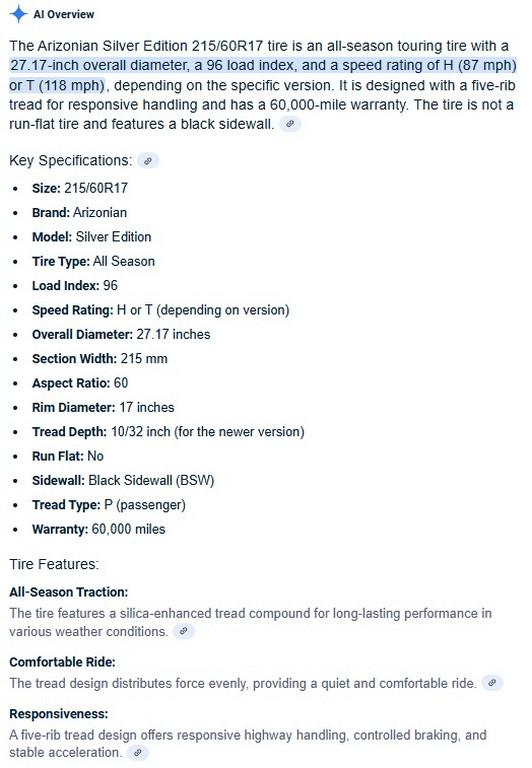Click the AI Overview label text

[x=64, y=14]
